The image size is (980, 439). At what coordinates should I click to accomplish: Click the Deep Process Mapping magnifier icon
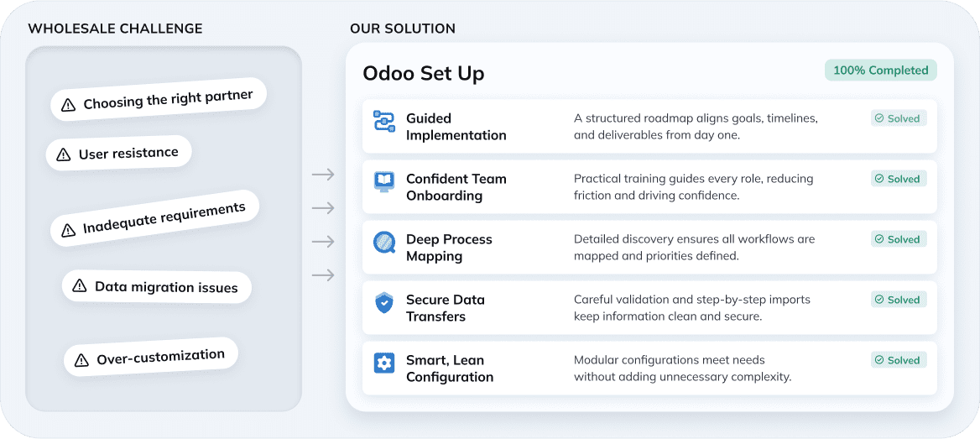pos(384,243)
